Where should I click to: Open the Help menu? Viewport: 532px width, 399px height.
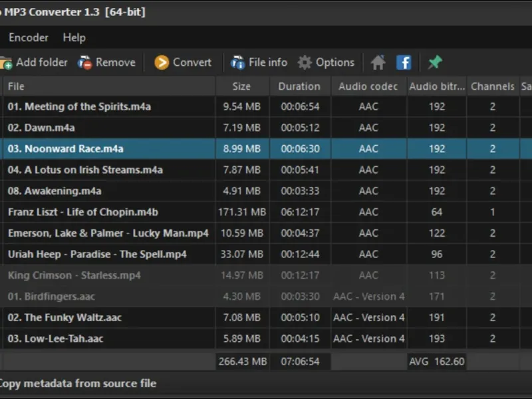tap(74, 37)
